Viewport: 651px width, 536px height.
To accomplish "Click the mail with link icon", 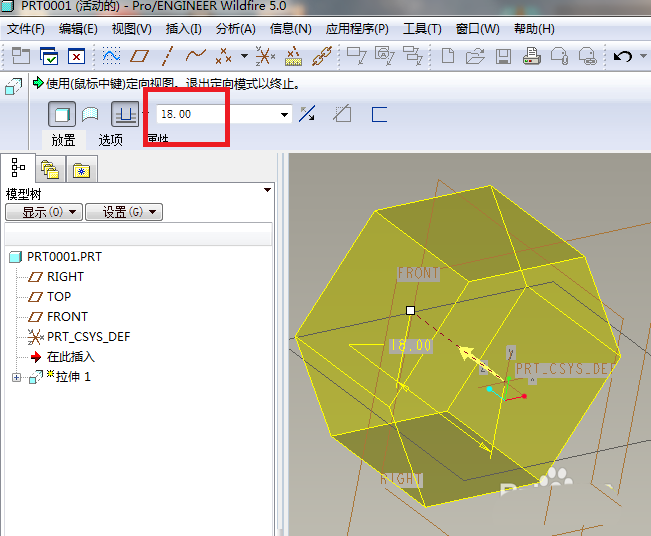I will pos(587,56).
